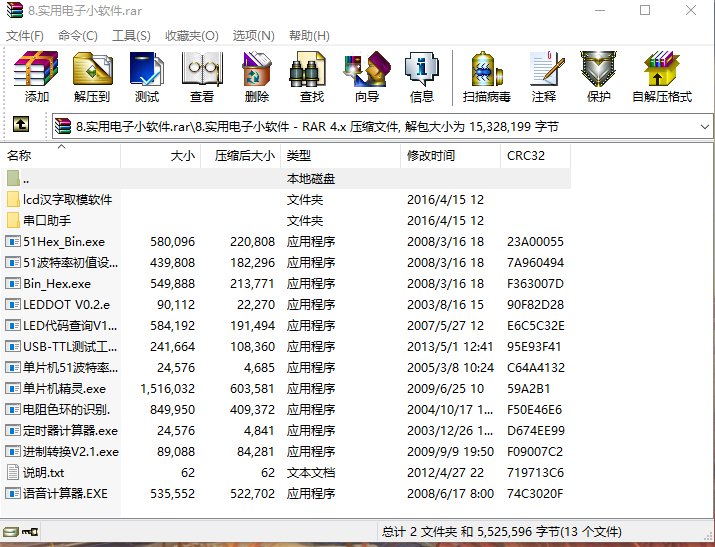Sort by 类型 column header
This screenshot has width=715, height=547.
341,155
